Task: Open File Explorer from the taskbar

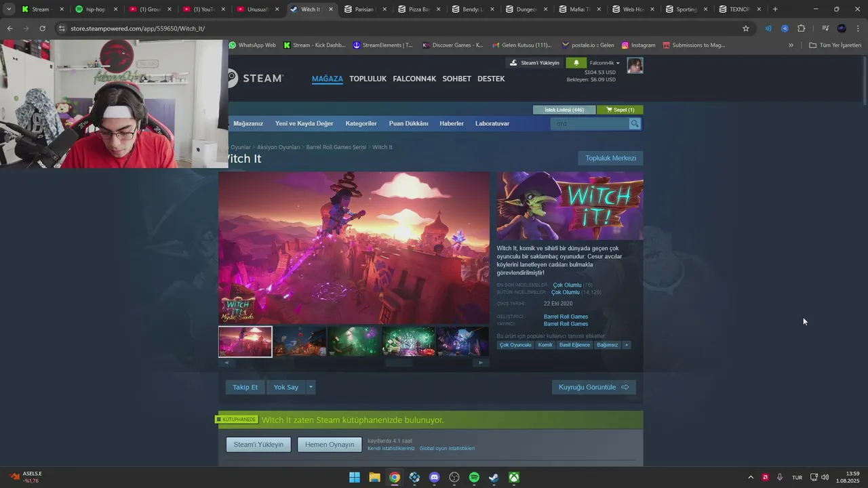Action: point(374,477)
